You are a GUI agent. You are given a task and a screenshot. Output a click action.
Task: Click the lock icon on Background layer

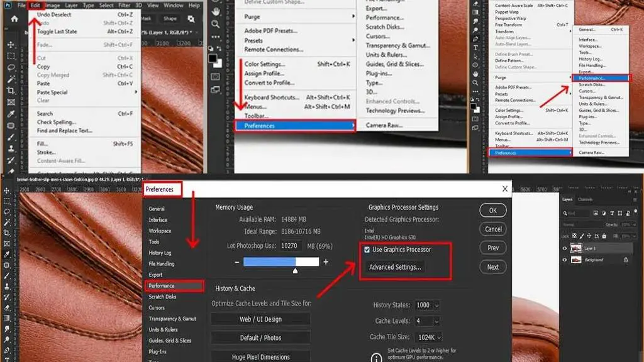[626, 260]
